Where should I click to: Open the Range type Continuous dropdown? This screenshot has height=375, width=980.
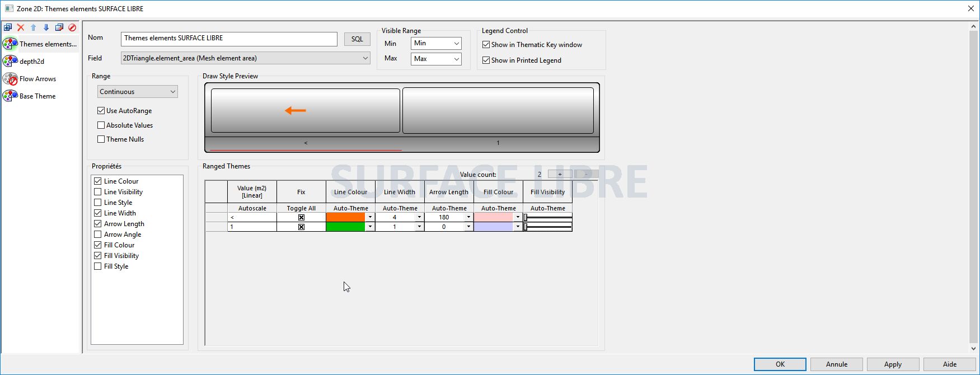click(x=138, y=92)
